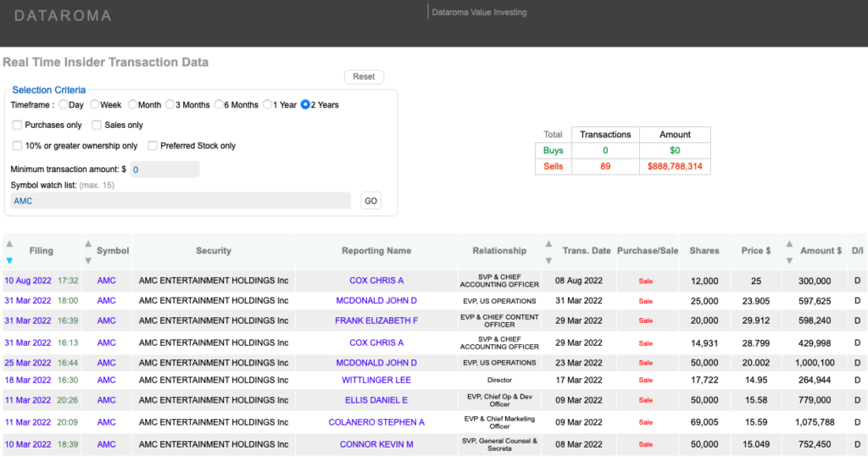Click Dataroma Value Investing header text
Screen dimensions: 868x457
click(480, 12)
